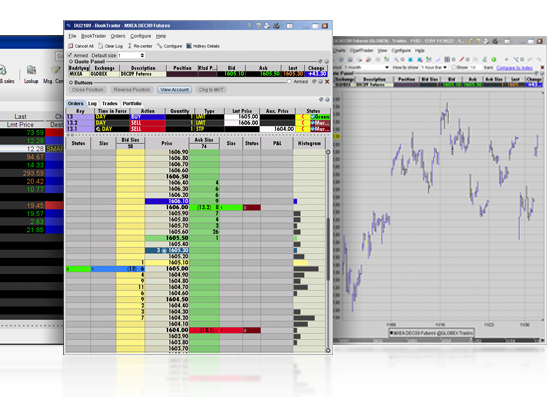Click the Lookup icon in the left window

31,70
